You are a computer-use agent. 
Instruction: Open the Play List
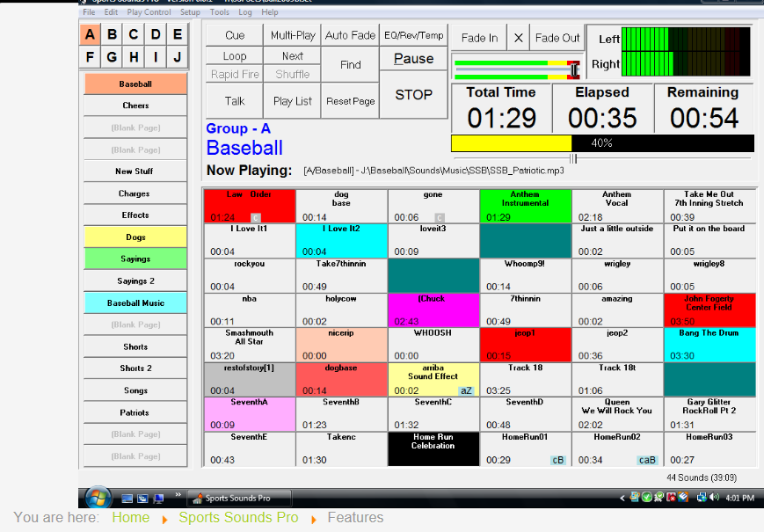tap(293, 101)
